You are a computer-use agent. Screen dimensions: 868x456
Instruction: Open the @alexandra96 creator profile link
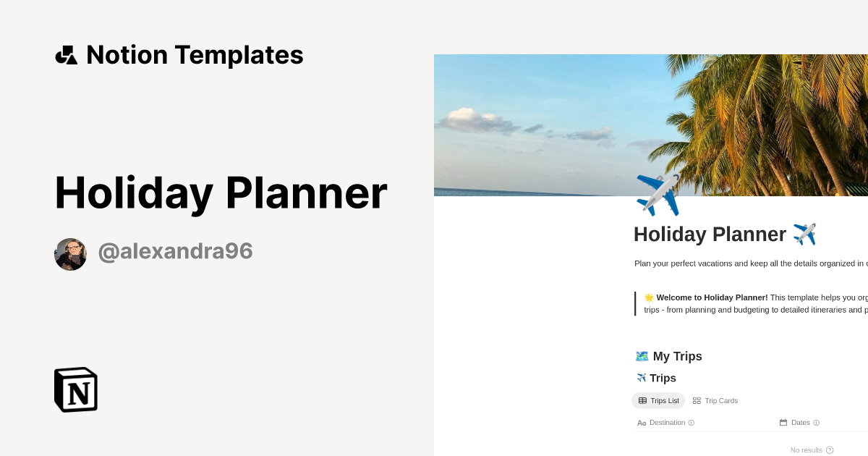point(175,250)
